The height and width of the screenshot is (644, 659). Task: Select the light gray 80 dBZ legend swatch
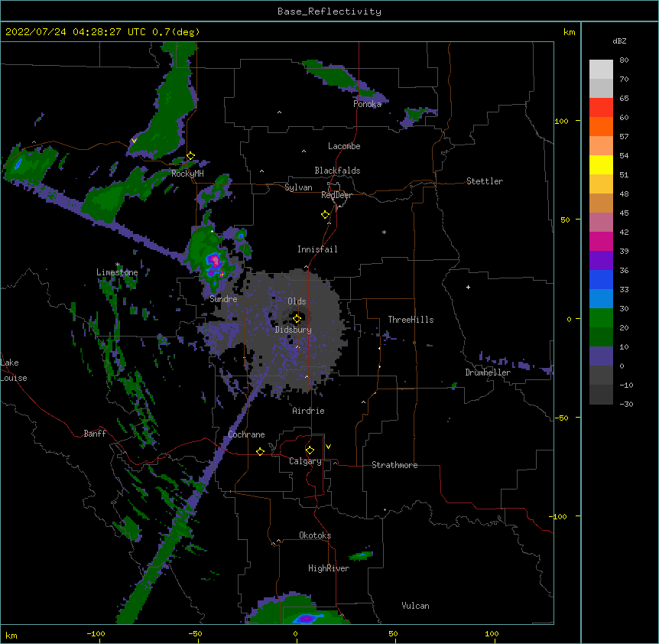click(x=601, y=70)
